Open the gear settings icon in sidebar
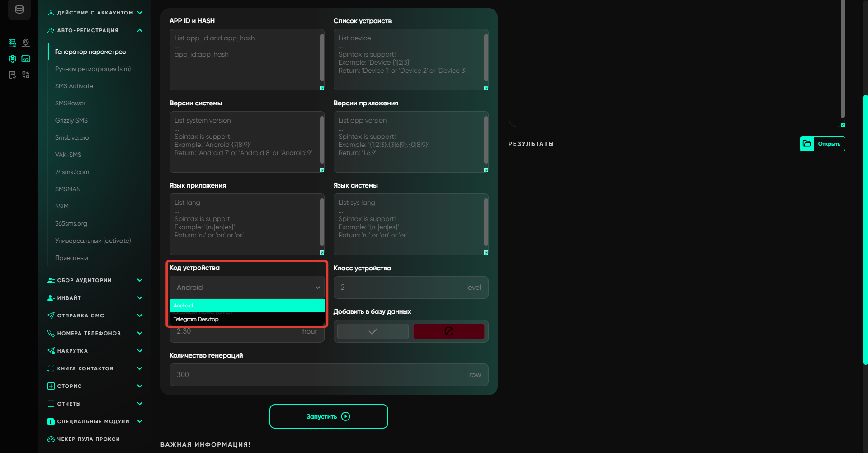The height and width of the screenshot is (453, 868). click(13, 59)
